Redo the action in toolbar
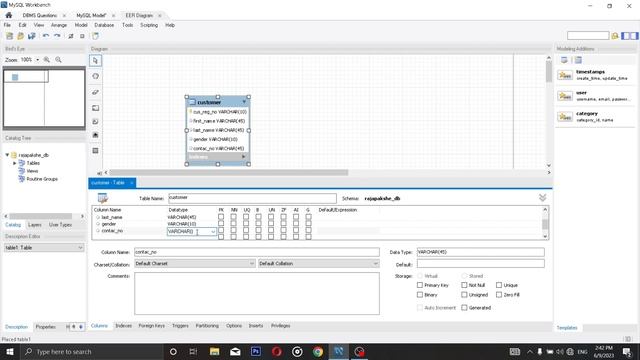This screenshot has width=640, height=360. [57, 36]
